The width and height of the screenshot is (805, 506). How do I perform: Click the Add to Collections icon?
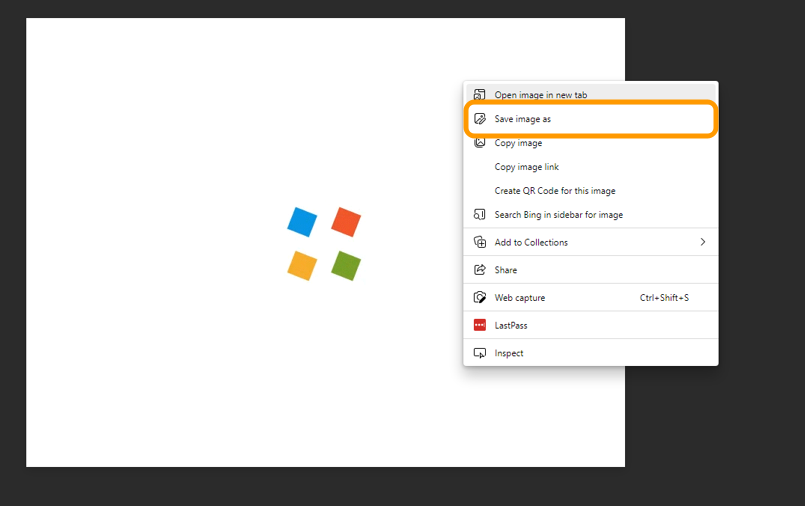tap(480, 242)
